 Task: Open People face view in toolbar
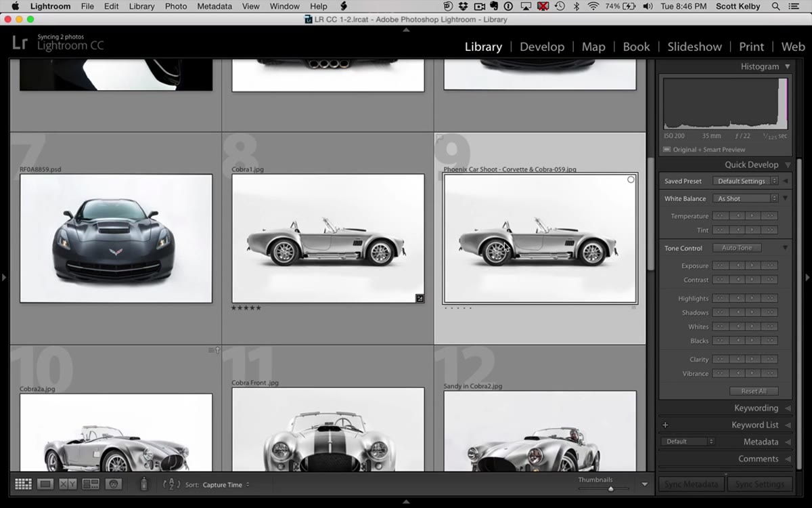tap(113, 484)
